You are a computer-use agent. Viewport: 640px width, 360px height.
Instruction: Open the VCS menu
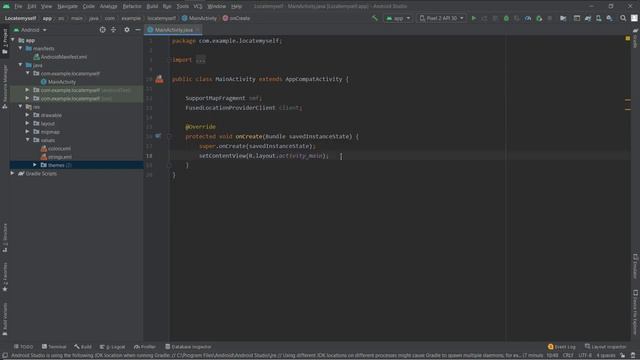point(198,6)
